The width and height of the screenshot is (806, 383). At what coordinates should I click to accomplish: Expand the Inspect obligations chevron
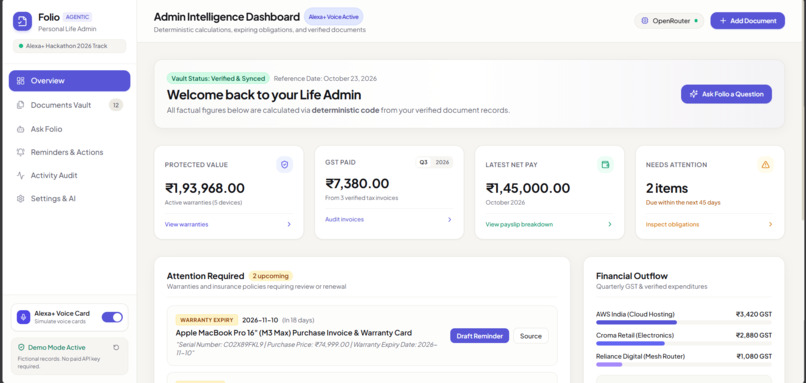tap(770, 224)
